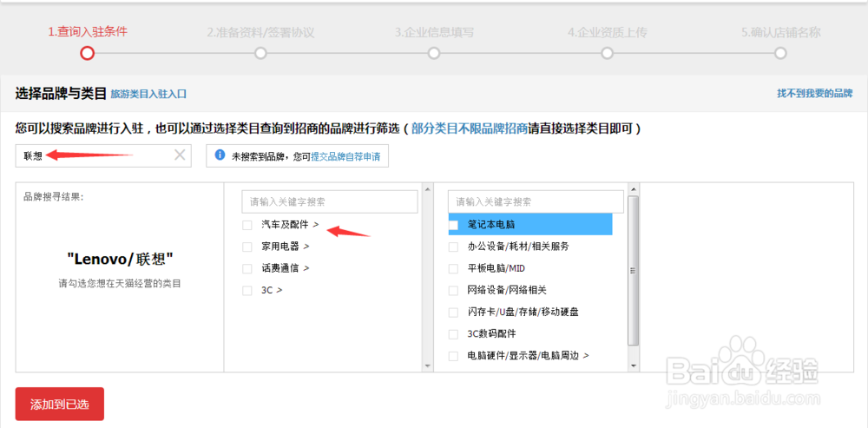This screenshot has height=428, width=868.
Task: Click step circle for 5.确认店铺名称
Action: (780, 53)
